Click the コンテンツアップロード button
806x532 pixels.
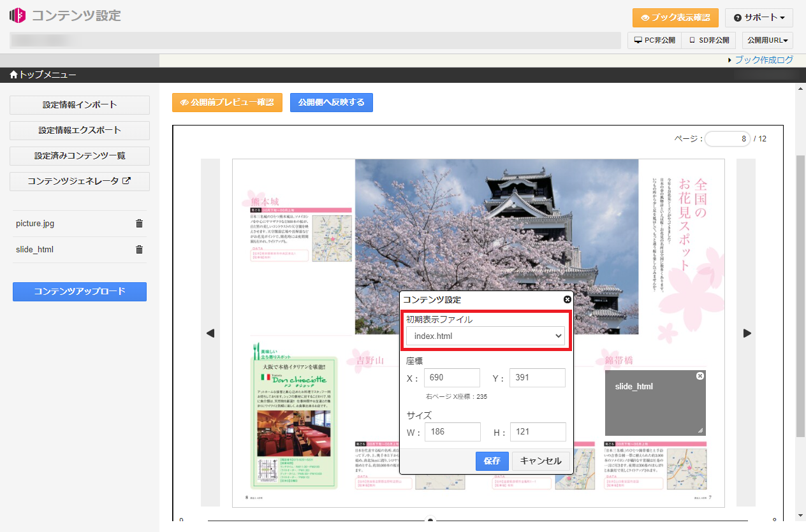pyautogui.click(x=80, y=292)
